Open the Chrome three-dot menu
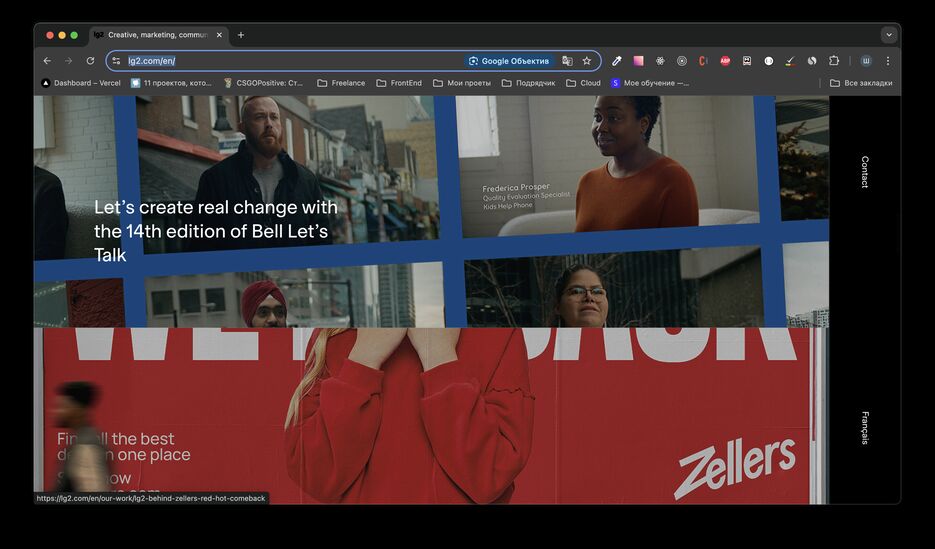Screen dimensions: 935x549 pyautogui.click(x=887, y=61)
